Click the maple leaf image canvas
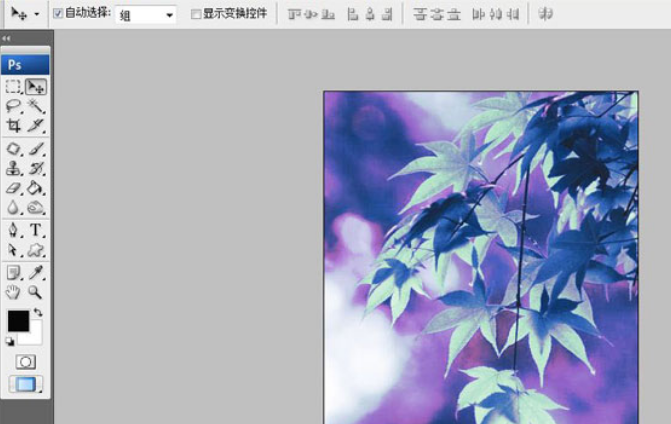The width and height of the screenshot is (671, 424). pyautogui.click(x=481, y=257)
